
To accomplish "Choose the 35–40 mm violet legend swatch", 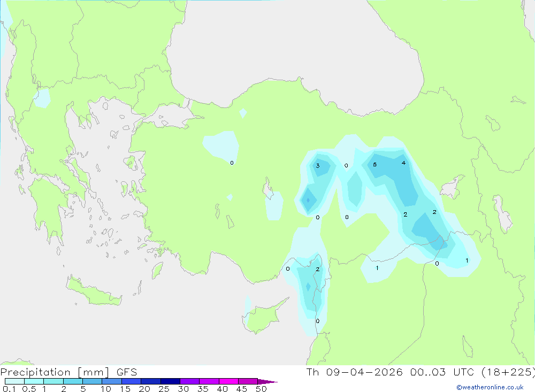I will pos(209,381).
